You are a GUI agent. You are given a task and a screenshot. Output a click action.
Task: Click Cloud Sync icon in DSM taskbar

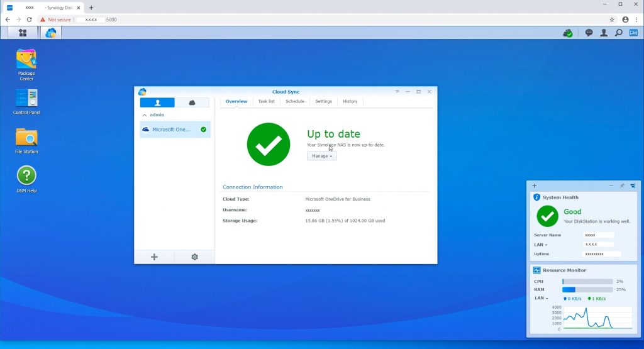pos(51,33)
